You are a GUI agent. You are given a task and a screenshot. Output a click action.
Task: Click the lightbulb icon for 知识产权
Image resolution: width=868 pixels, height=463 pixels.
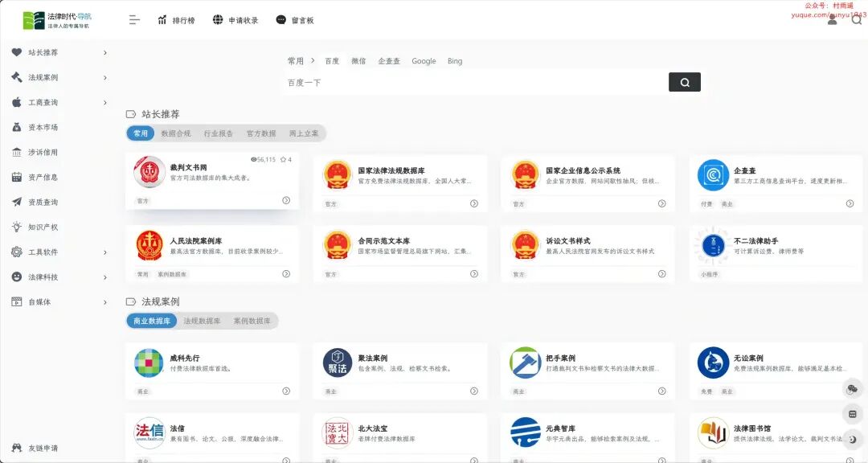(x=17, y=227)
